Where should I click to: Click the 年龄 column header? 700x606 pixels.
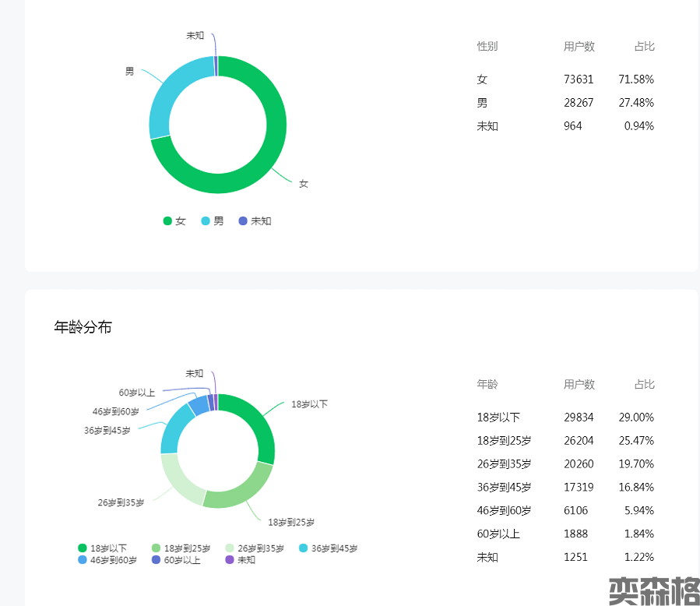click(487, 384)
